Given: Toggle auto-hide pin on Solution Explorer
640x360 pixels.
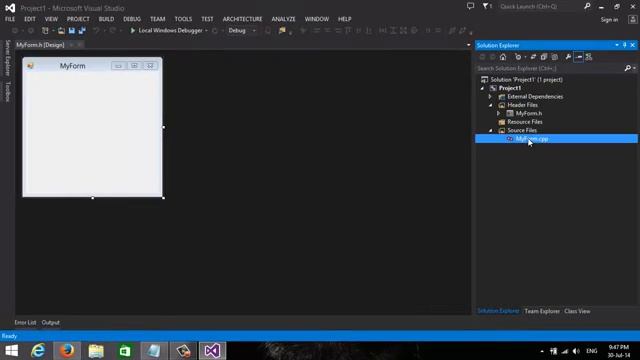Looking at the screenshot, I should click(624, 45).
